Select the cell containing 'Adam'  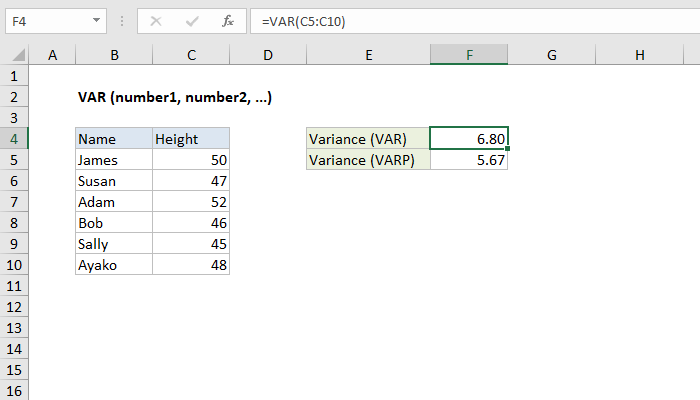pyautogui.click(x=114, y=202)
